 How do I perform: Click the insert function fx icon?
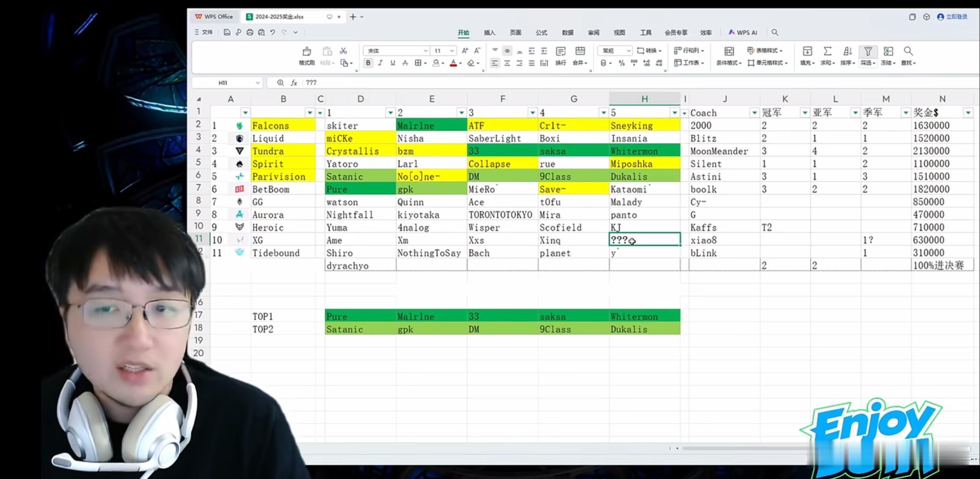click(x=294, y=83)
